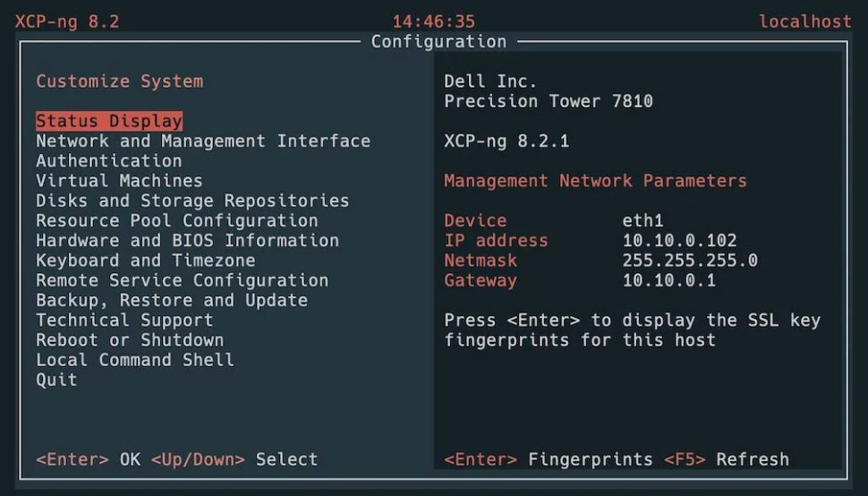The width and height of the screenshot is (868, 496).
Task: Click the SSL key fingerprints instruction text
Action: click(x=632, y=330)
